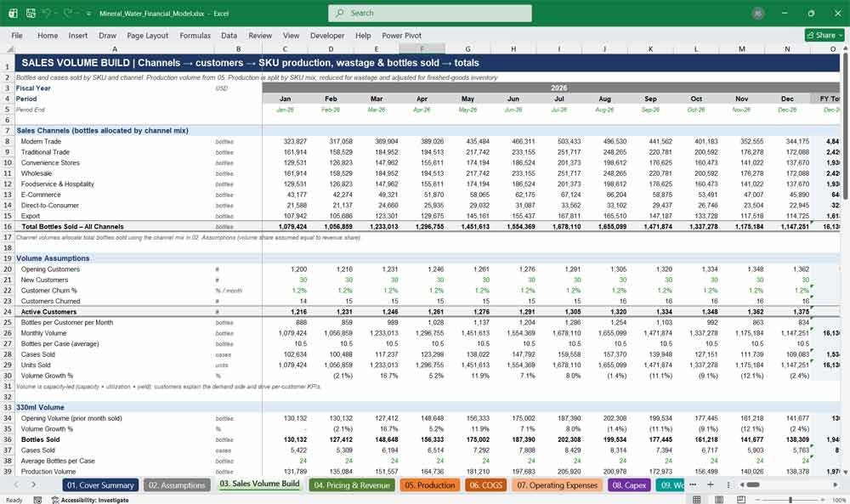
Task: Open the Developer ribbon tab
Action: (327, 35)
